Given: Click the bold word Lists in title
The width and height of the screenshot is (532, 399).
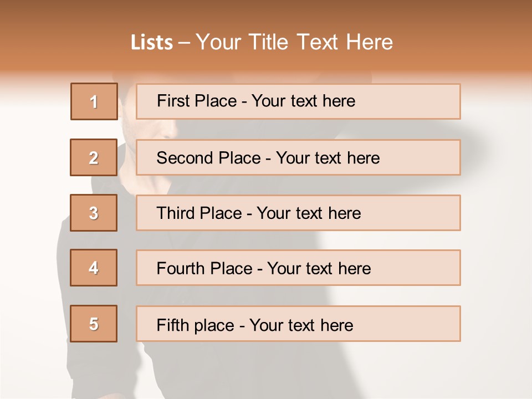Looking at the screenshot, I should pos(152,43).
